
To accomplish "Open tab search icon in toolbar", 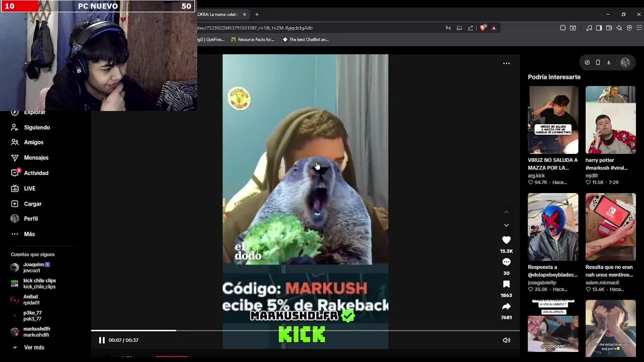I will 573,28.
